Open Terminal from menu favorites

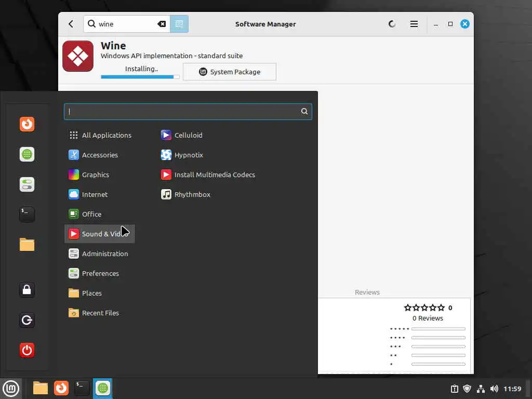[x=27, y=215]
